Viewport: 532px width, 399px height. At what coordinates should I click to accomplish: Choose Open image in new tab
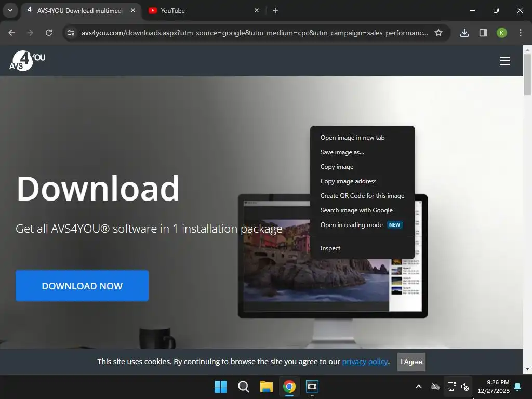tap(362, 137)
